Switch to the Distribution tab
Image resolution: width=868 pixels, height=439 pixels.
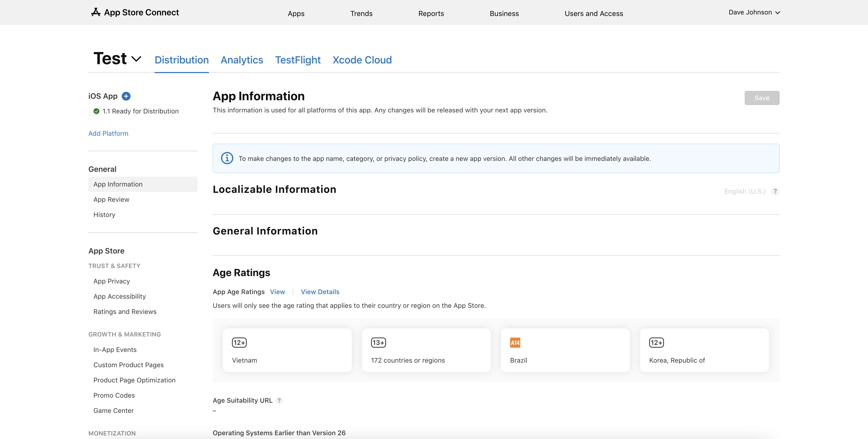tap(182, 60)
